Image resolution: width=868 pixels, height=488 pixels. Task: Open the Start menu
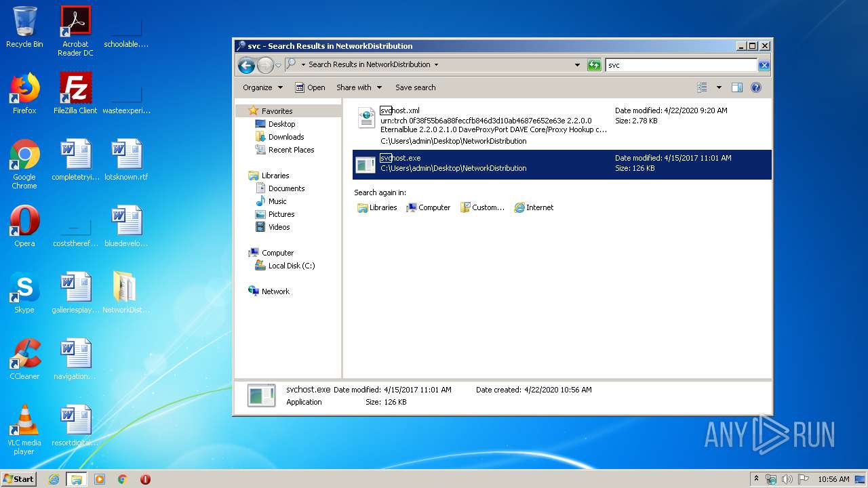(18, 479)
